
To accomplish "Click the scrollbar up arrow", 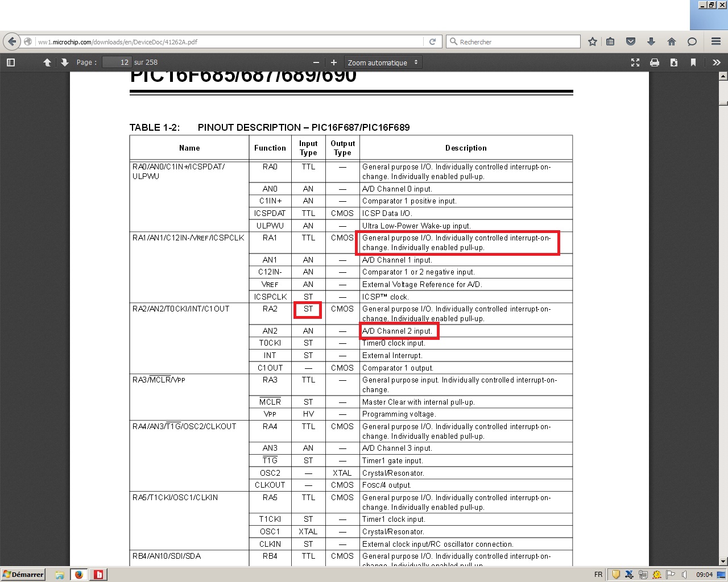I will tap(723, 76).
